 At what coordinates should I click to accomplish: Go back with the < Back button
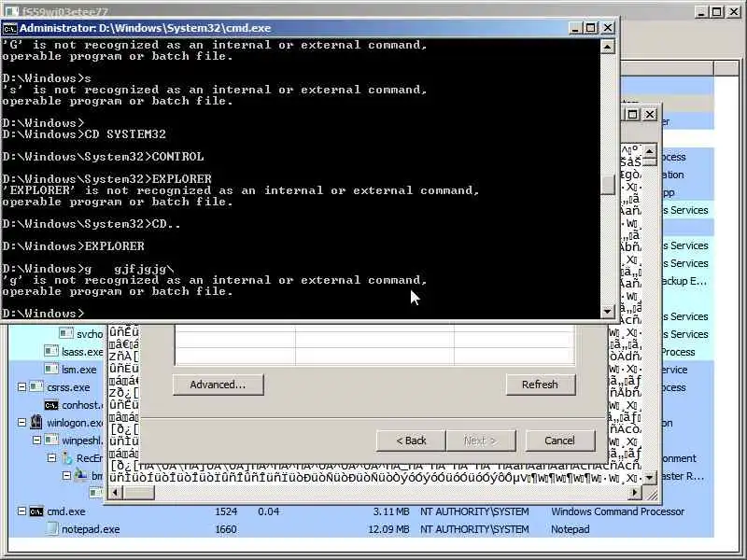coord(411,441)
